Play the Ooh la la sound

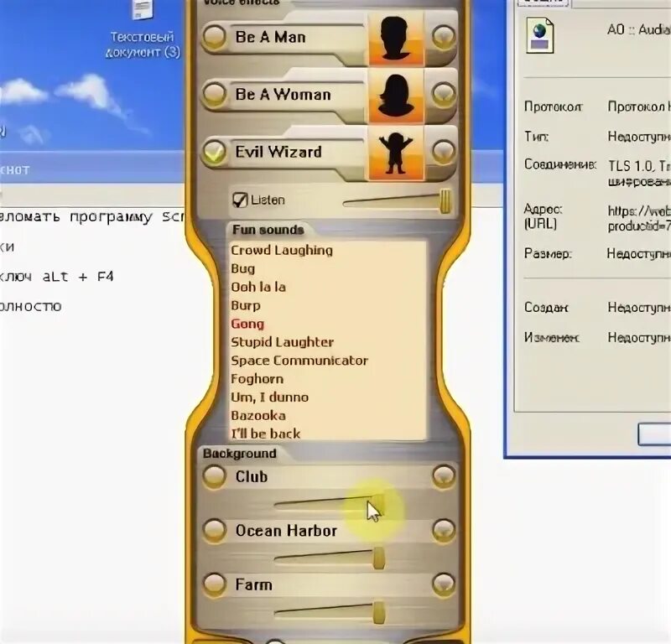[258, 287]
